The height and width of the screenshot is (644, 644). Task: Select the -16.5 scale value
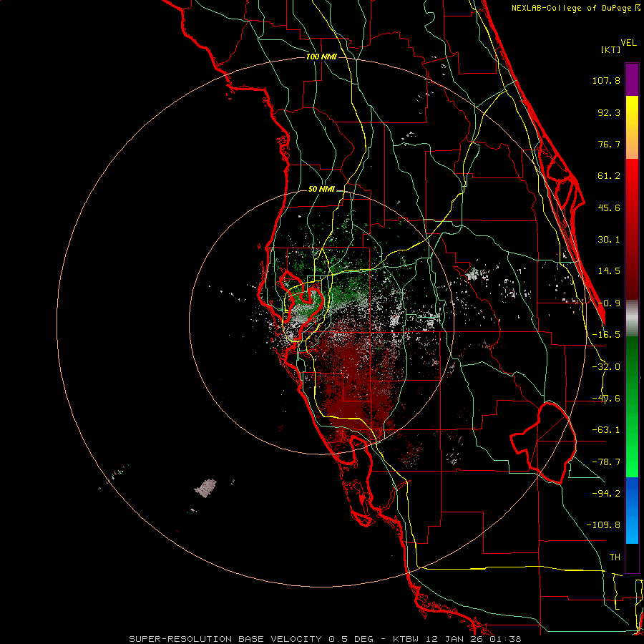click(x=606, y=335)
